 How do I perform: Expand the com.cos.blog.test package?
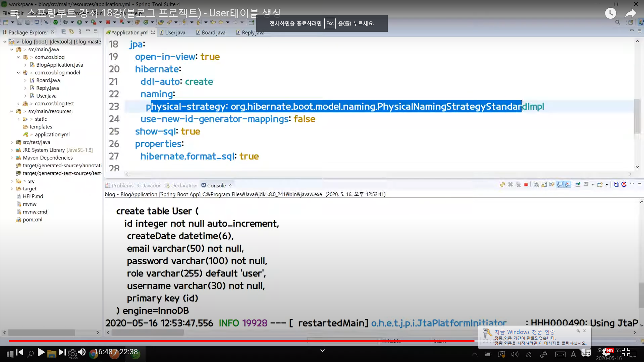[x=18, y=104]
